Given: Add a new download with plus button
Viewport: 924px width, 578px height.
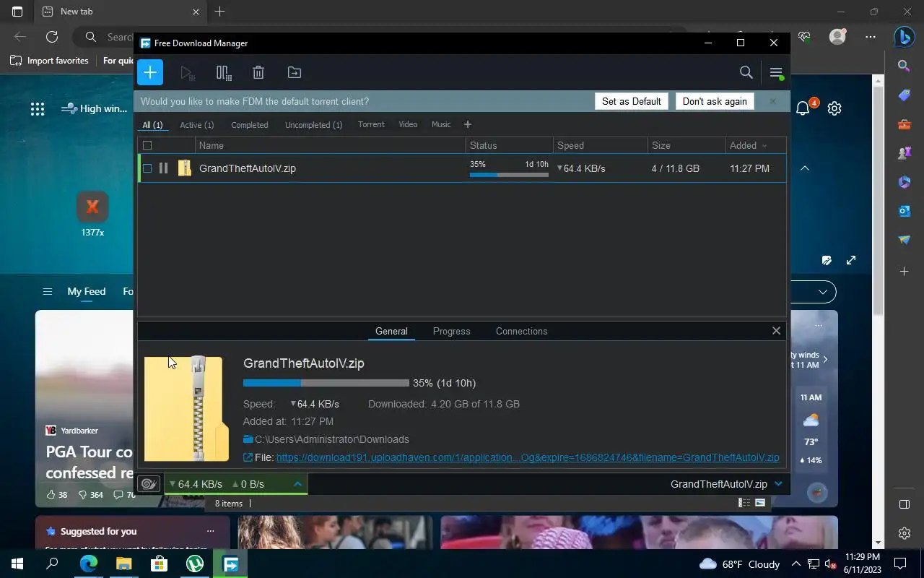Looking at the screenshot, I should point(150,72).
